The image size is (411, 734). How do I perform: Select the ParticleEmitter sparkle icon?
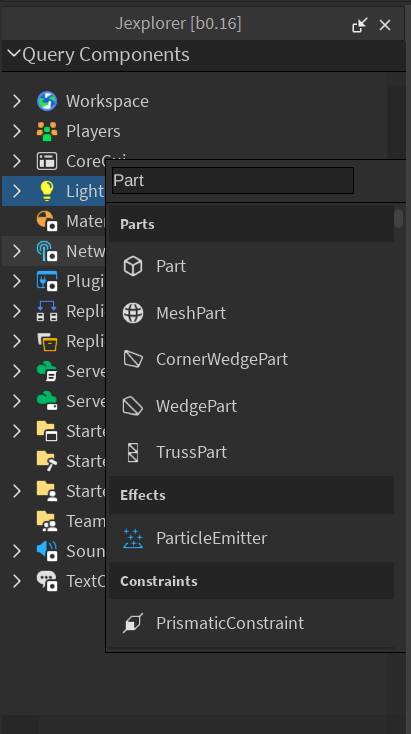click(x=133, y=538)
